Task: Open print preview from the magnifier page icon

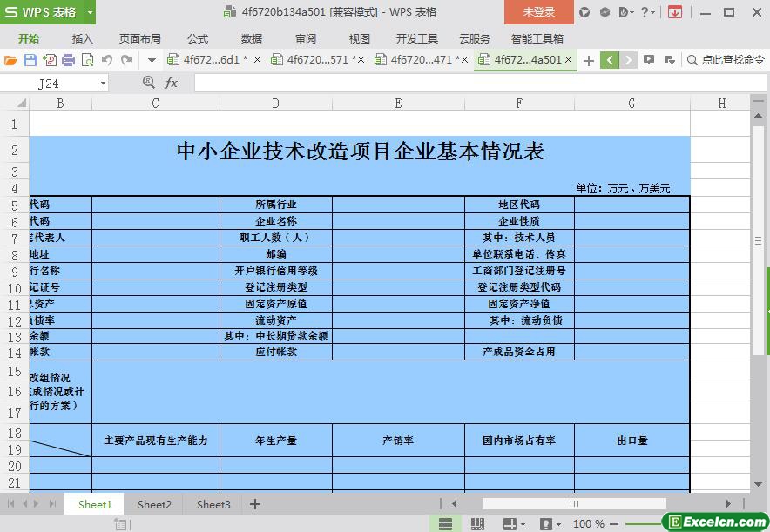Action: coord(87,60)
